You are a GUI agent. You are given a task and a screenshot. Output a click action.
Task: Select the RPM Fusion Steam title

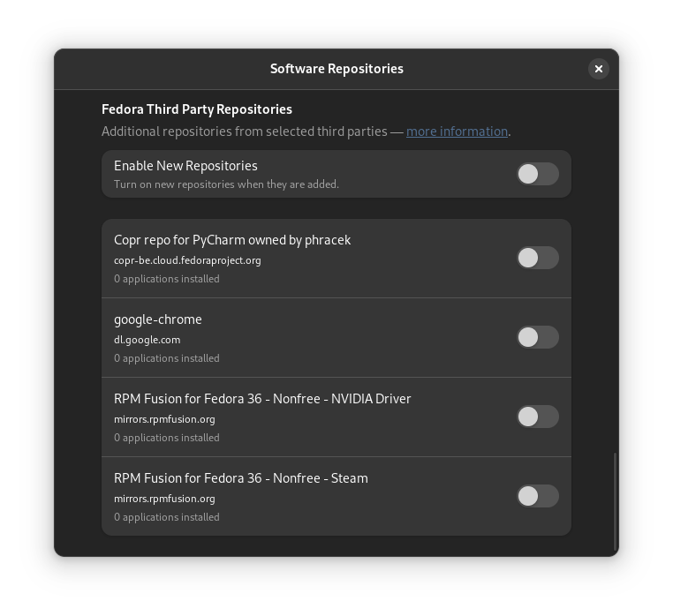pos(241,478)
